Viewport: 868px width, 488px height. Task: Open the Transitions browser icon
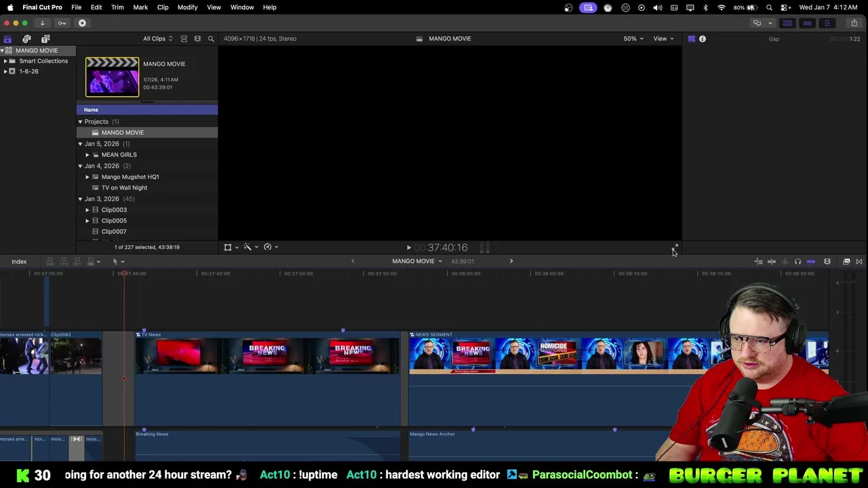tap(859, 262)
